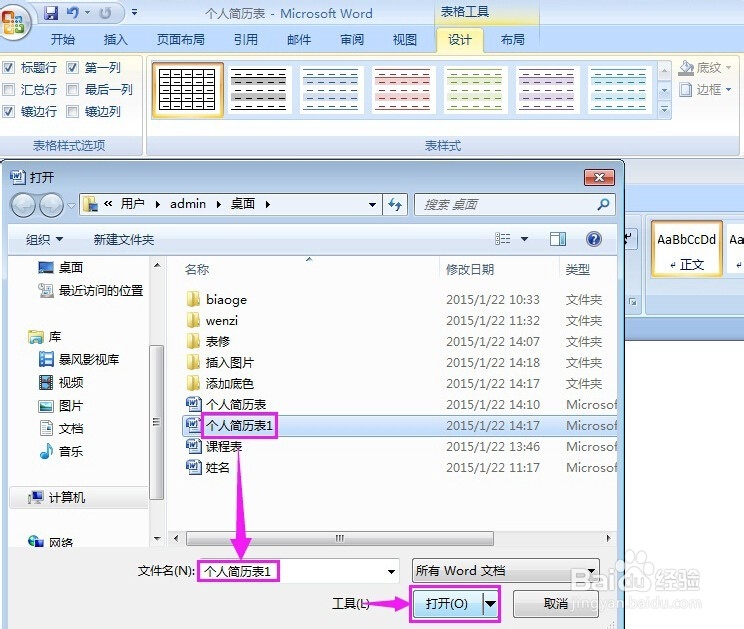This screenshot has width=744, height=629.
Task: Select 暴风影视库 library
Action: 78,360
